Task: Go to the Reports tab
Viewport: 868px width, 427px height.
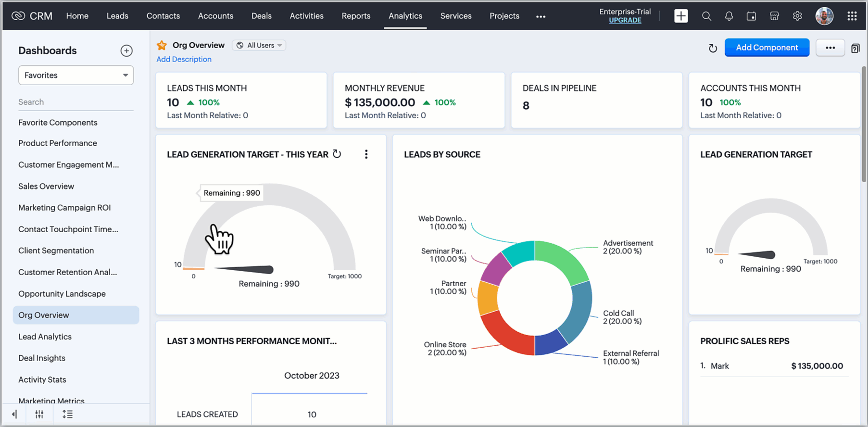Action: (x=356, y=16)
